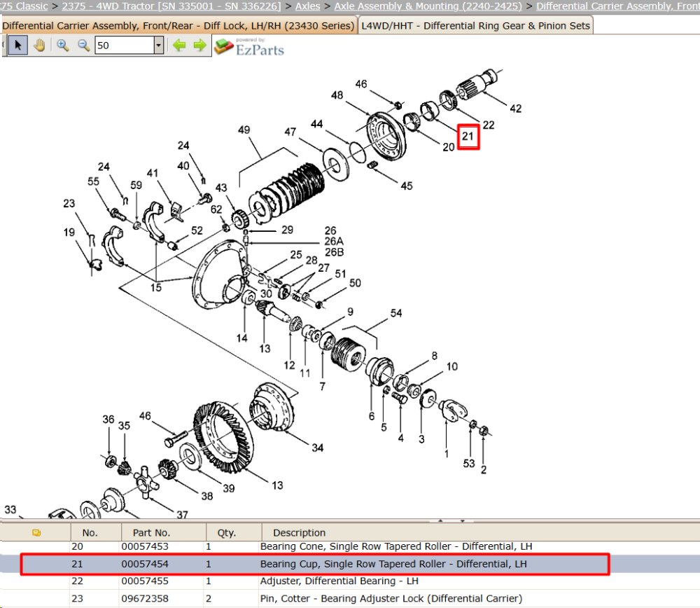The image size is (700, 608).
Task: Click callout 49 on the diagram
Action: tap(244, 130)
